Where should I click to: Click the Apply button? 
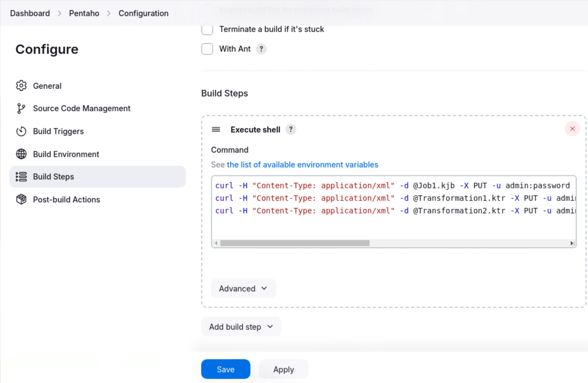[283, 369]
